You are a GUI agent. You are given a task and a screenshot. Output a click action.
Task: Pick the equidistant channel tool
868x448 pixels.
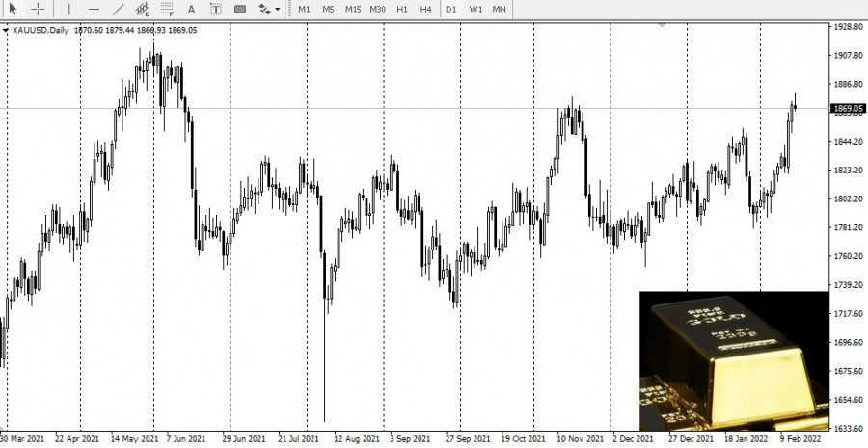pyautogui.click(x=143, y=9)
